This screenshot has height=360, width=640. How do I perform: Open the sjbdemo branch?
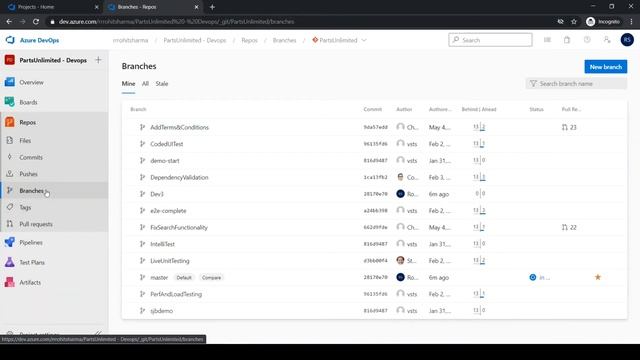point(161,311)
